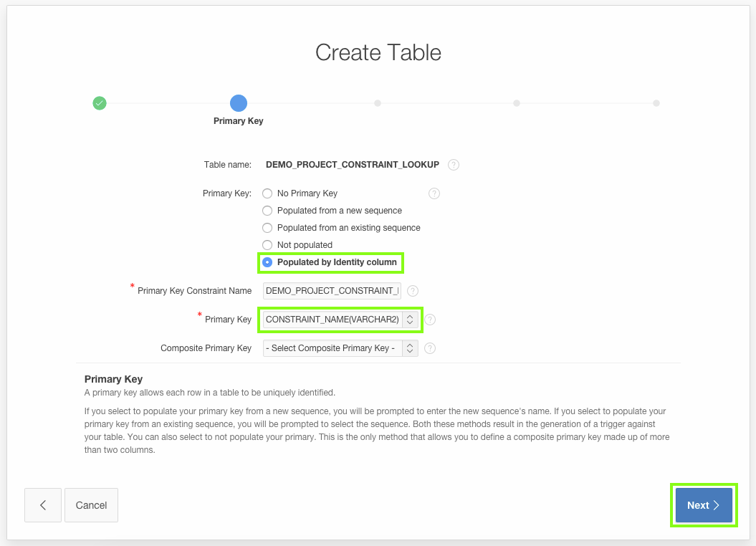Select Populated by Identity column option

point(267,262)
